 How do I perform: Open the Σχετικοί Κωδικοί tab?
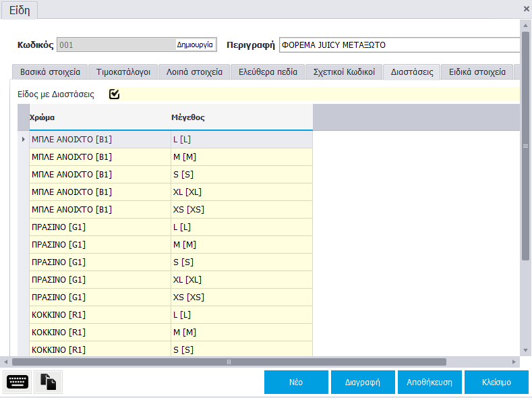point(344,72)
